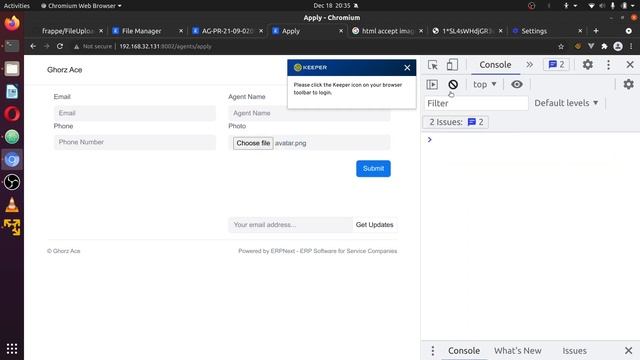
Task: Open the DevTools three-dot customize menu
Action: point(608,64)
